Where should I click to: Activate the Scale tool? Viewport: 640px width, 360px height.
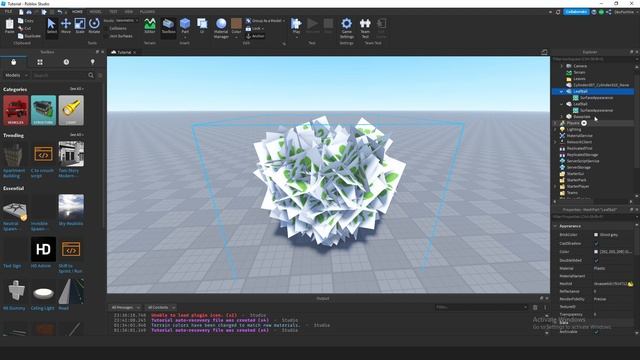tap(80, 24)
